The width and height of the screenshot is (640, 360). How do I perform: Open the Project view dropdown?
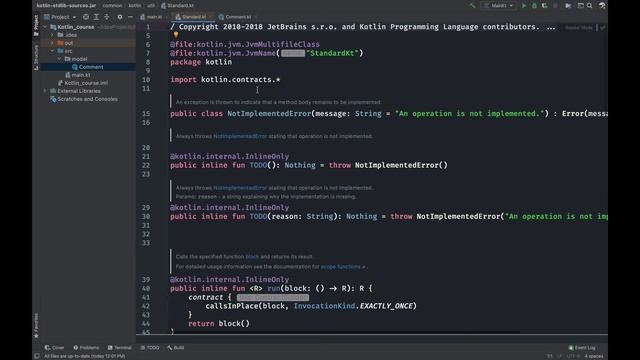60,17
